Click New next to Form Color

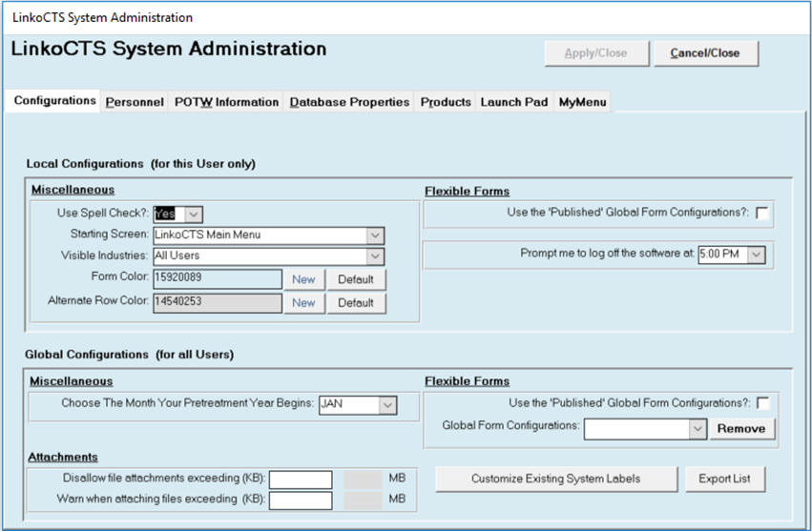tap(304, 279)
